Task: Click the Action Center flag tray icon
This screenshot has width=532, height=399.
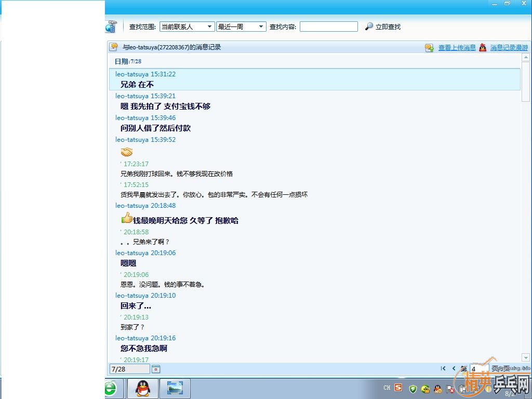Action: tap(450, 389)
